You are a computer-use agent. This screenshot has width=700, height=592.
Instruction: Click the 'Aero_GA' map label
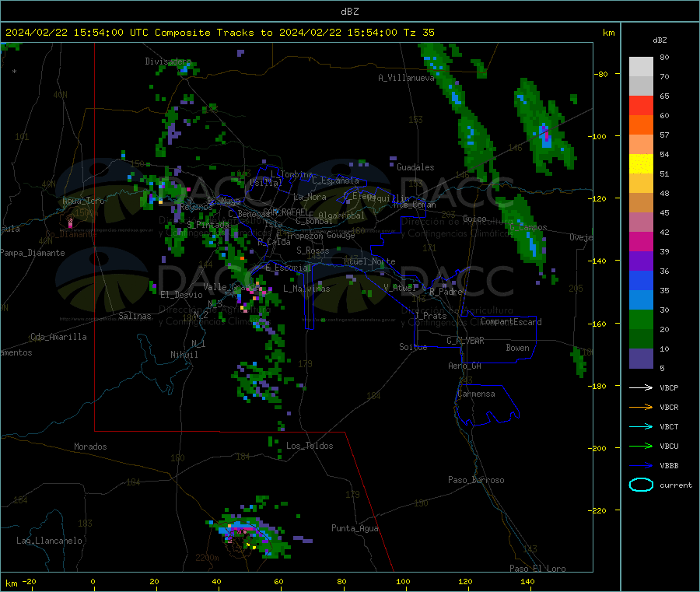click(x=465, y=366)
